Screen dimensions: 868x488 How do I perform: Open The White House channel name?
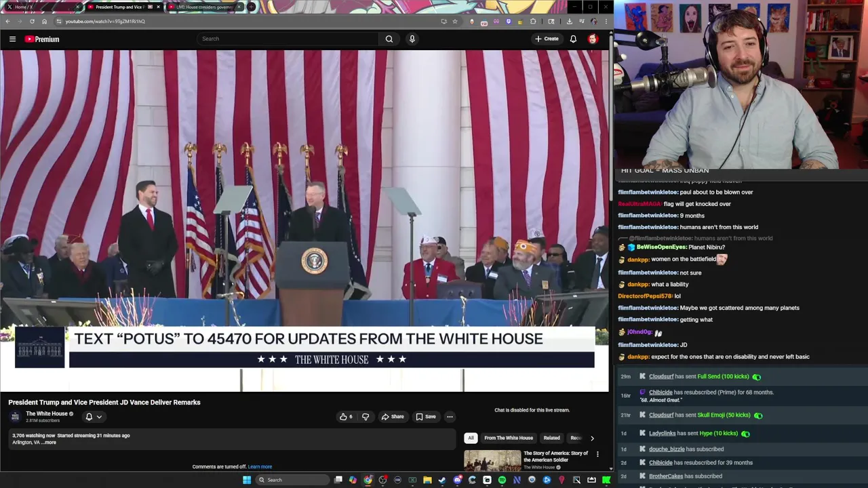point(47,413)
